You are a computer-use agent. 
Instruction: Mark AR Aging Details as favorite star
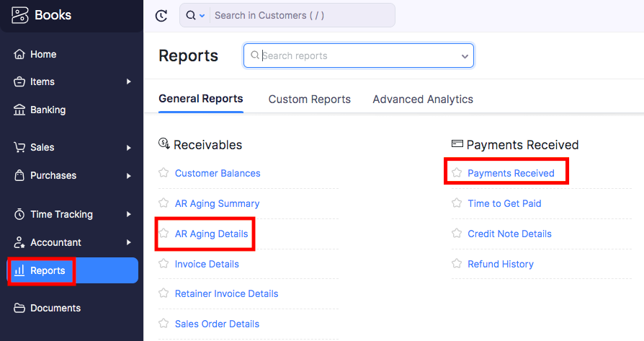click(x=164, y=234)
